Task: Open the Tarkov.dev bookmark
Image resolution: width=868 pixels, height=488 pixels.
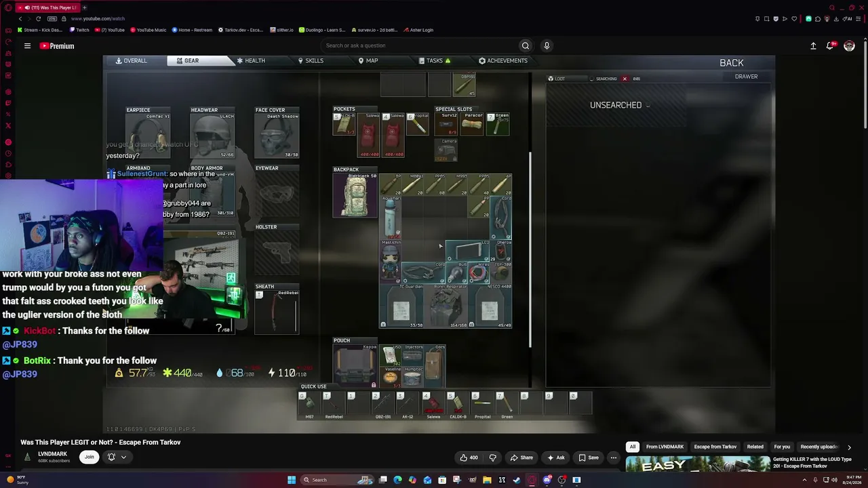Action: tap(241, 30)
